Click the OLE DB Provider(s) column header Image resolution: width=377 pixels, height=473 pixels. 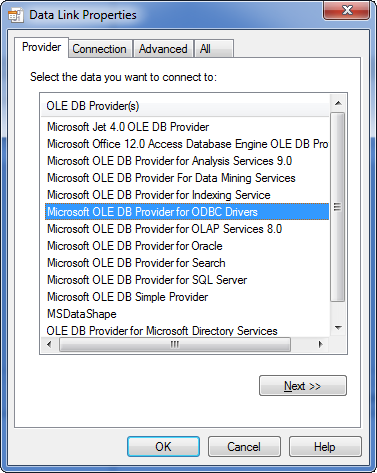(x=185, y=106)
